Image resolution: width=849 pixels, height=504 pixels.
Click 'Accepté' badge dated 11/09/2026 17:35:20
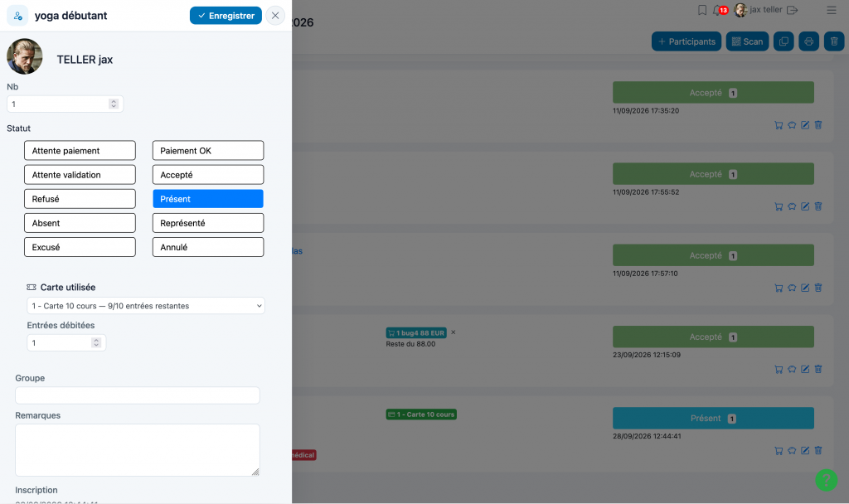coord(713,93)
